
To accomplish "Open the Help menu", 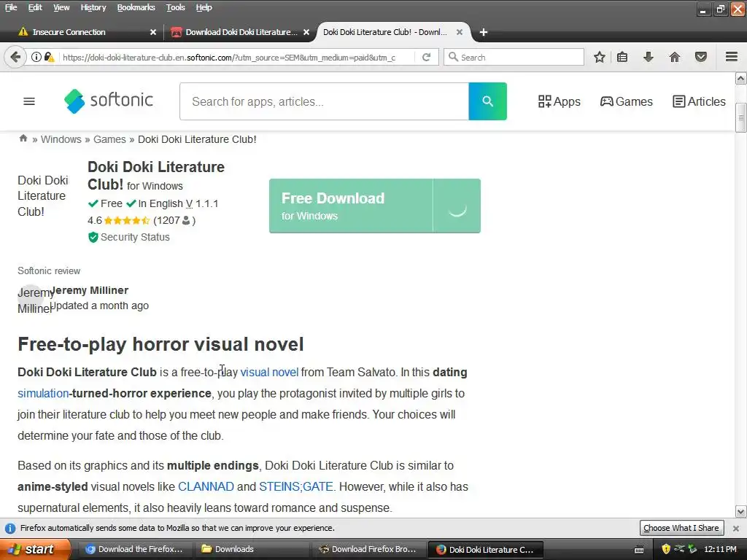I will [204, 7].
